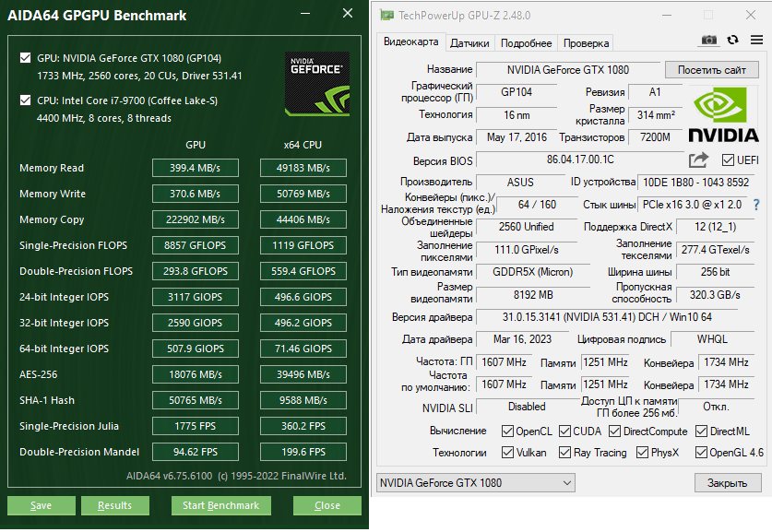Toggle the Vulkan checkbox
This screenshot has width=772, height=532.
[x=507, y=453]
